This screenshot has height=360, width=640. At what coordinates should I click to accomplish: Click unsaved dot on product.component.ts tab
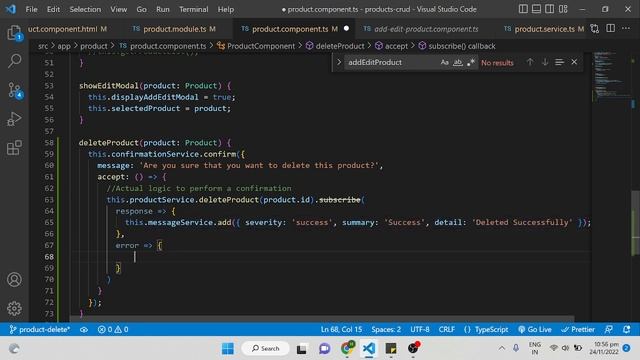click(x=346, y=29)
